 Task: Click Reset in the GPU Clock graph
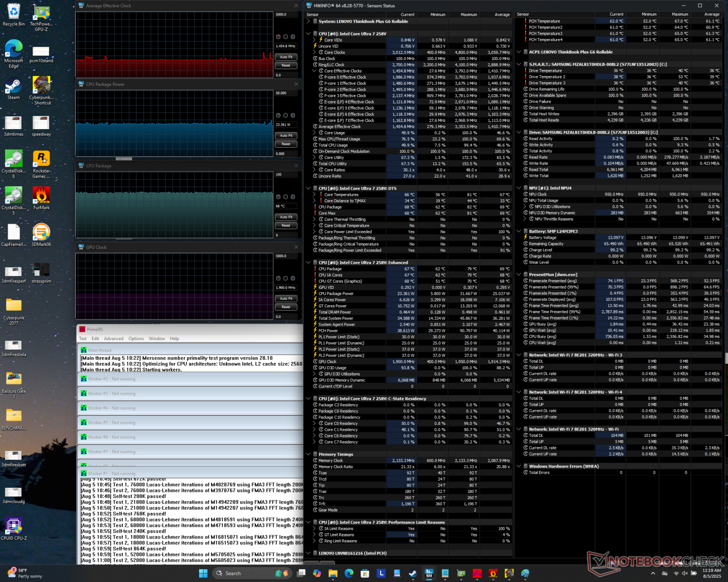tap(286, 307)
